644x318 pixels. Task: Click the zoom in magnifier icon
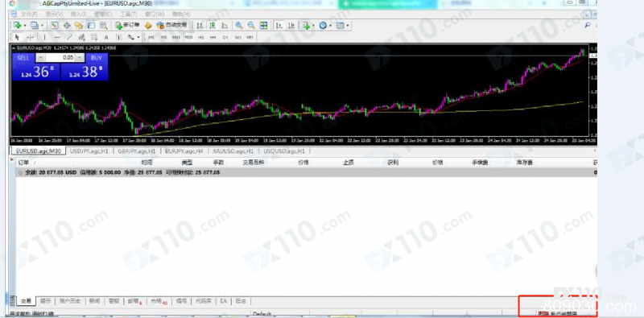(x=238, y=26)
